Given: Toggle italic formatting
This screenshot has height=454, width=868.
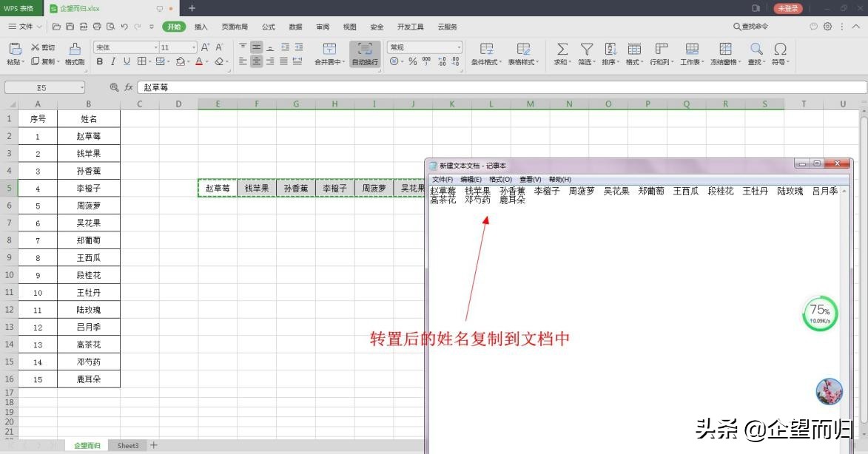Looking at the screenshot, I should point(113,61).
